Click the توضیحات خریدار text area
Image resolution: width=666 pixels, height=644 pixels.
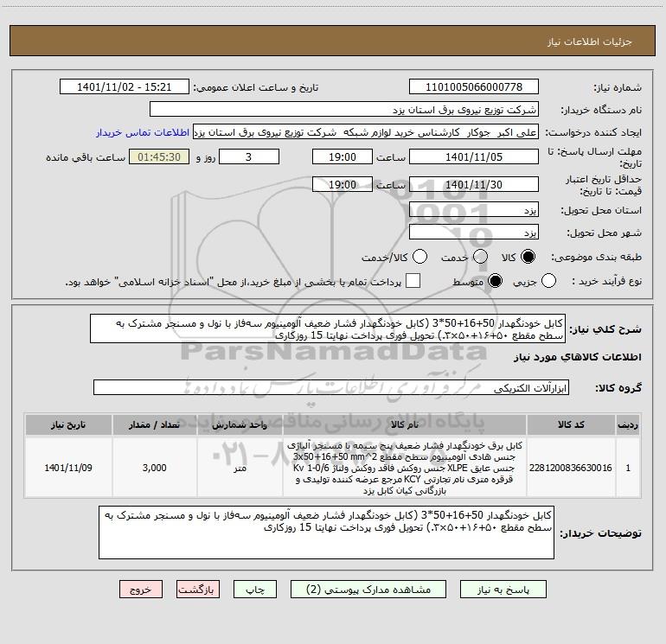[x=326, y=532]
